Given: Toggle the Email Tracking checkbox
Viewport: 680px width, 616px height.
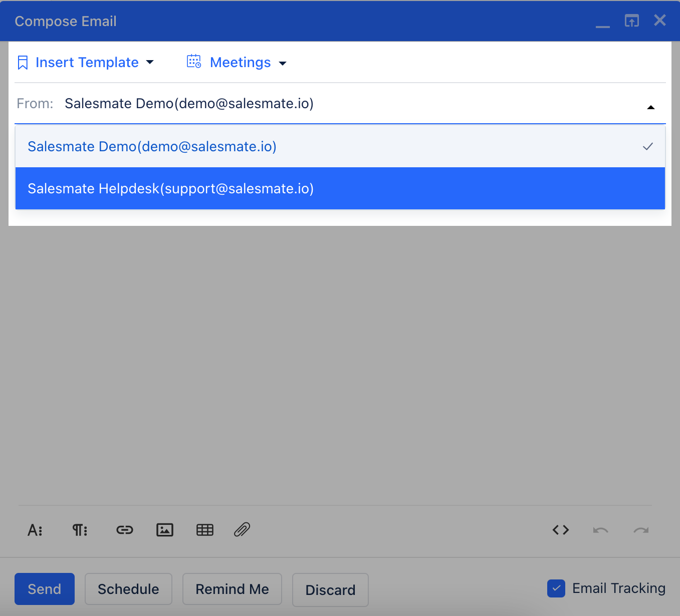Looking at the screenshot, I should tap(556, 588).
